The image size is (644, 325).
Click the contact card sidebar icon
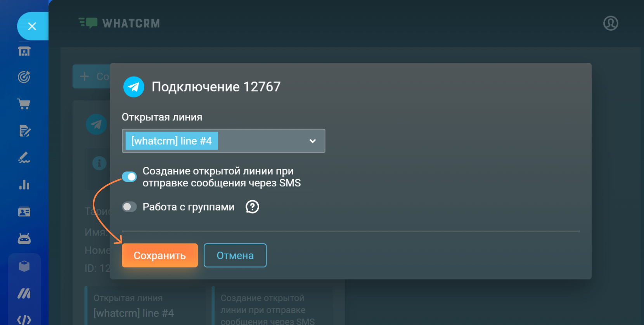(x=24, y=212)
